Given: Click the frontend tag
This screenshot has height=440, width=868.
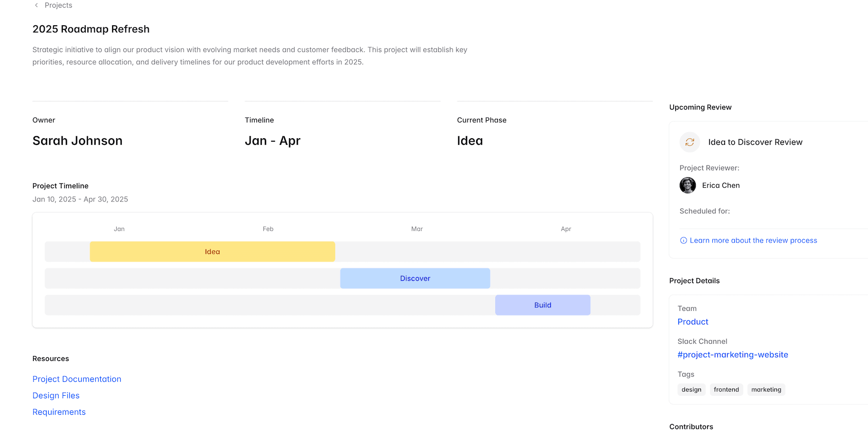Looking at the screenshot, I should point(726,390).
